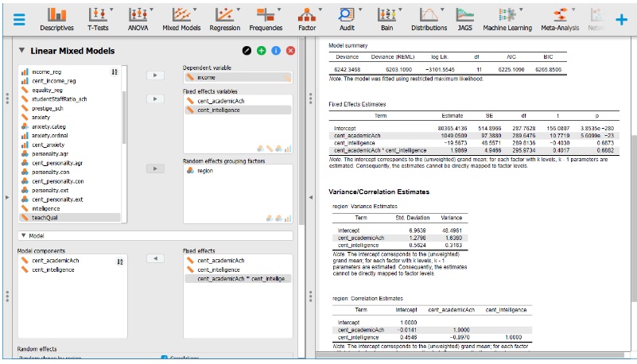
Task: Select cent_intelligence in Model components
Action: pyautogui.click(x=72, y=270)
